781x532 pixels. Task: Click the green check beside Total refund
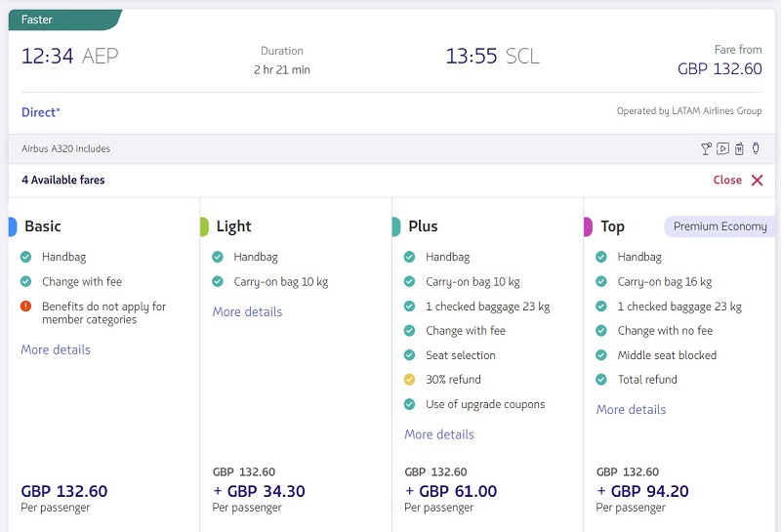pyautogui.click(x=601, y=380)
